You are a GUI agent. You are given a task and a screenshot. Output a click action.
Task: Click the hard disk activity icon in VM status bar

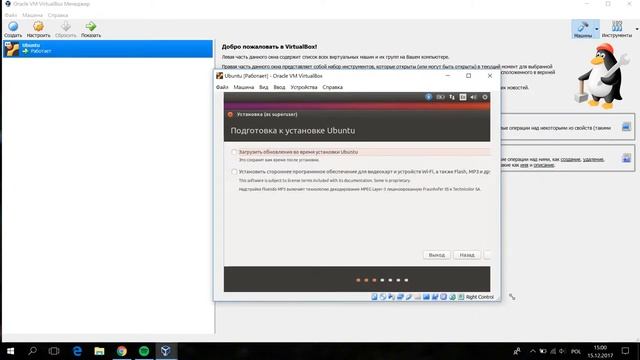click(x=374, y=297)
